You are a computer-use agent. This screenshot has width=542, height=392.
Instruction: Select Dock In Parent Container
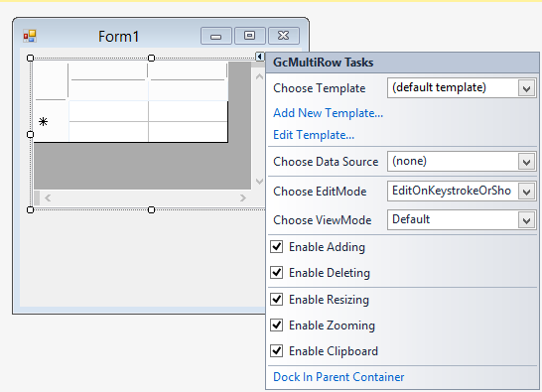click(x=339, y=377)
